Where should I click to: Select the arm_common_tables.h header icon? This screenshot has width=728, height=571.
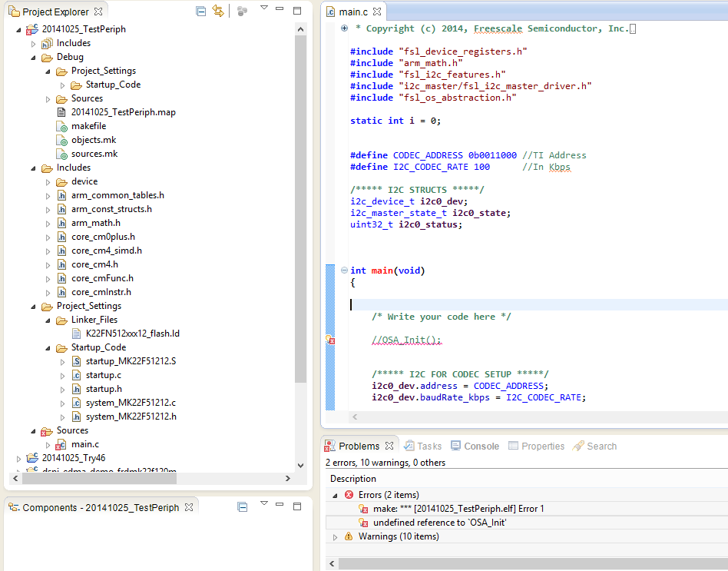[x=61, y=195]
